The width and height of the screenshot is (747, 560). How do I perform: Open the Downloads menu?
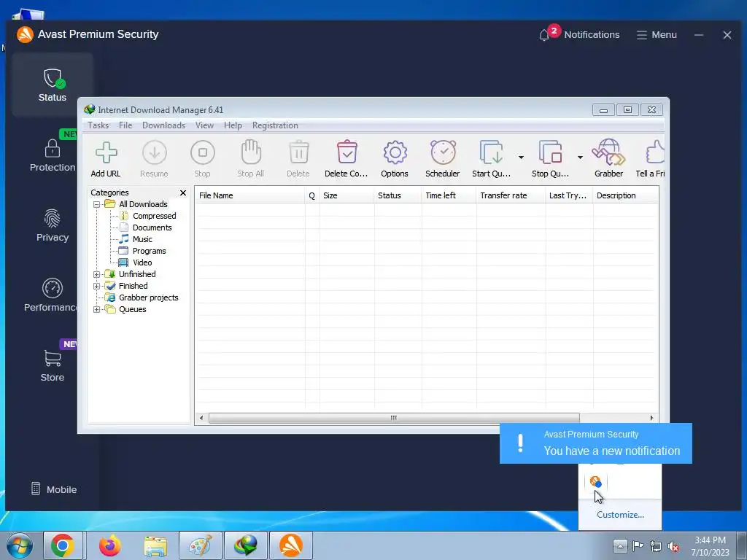[163, 125]
